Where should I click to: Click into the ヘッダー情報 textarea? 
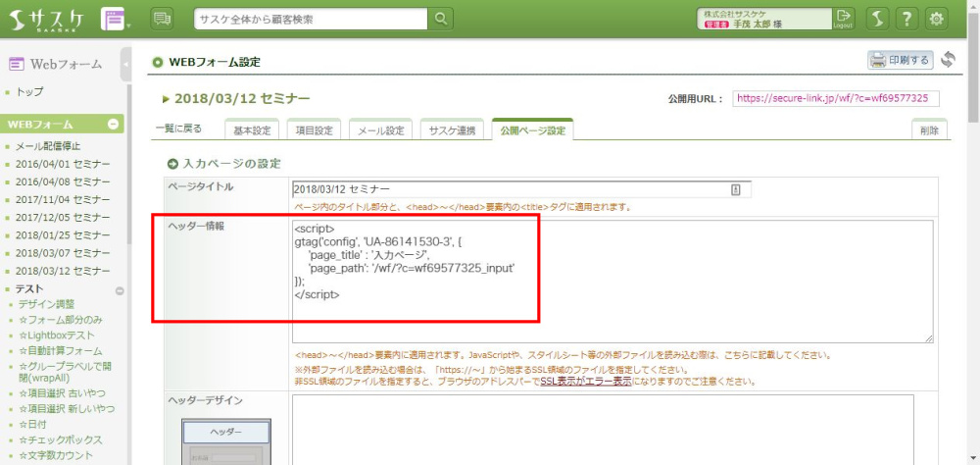(612, 281)
